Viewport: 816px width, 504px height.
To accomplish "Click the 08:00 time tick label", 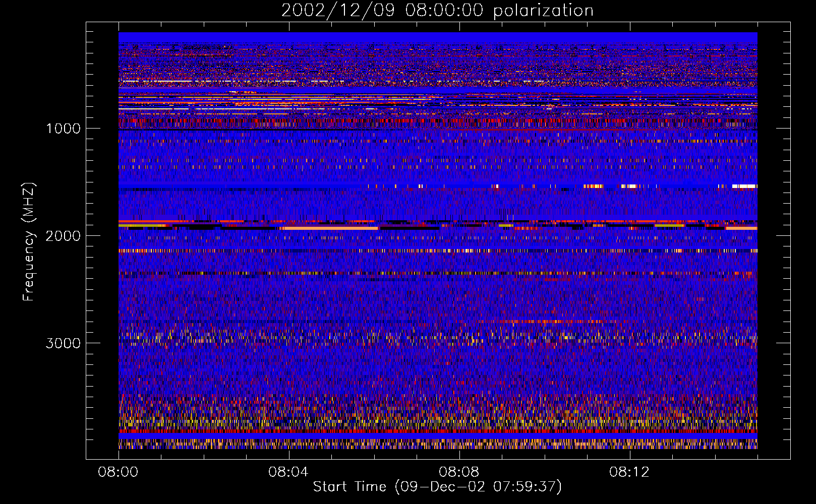I will point(118,472).
